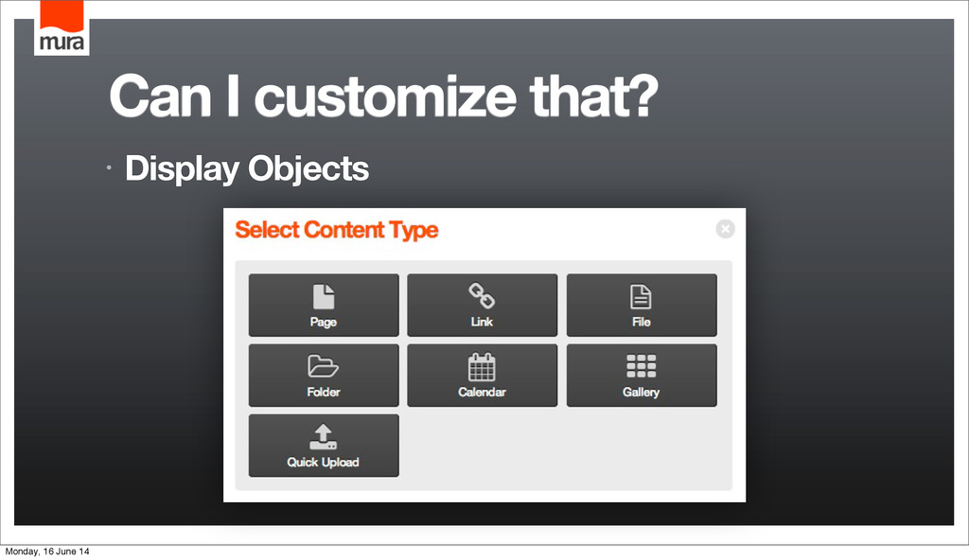Select the Page content type

point(324,306)
